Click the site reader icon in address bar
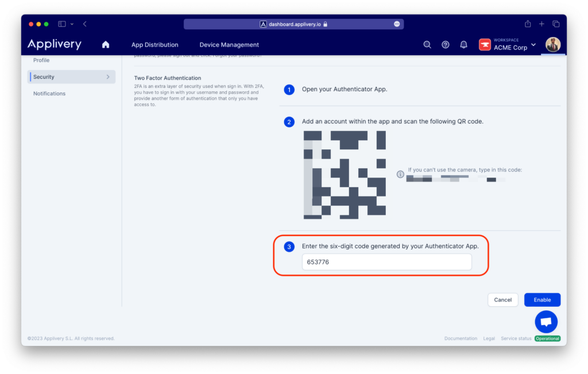 coord(263,24)
